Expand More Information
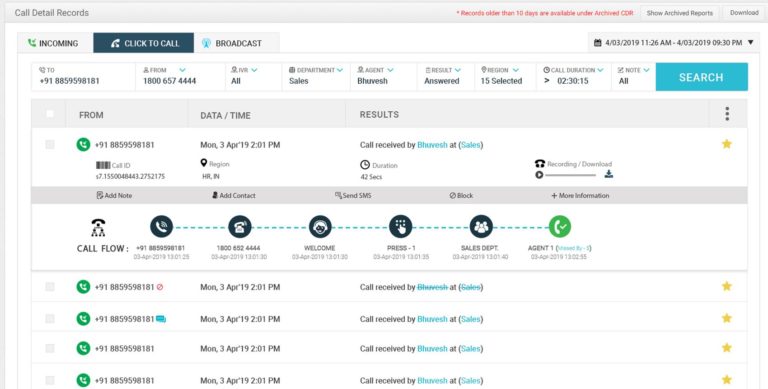 click(x=580, y=195)
